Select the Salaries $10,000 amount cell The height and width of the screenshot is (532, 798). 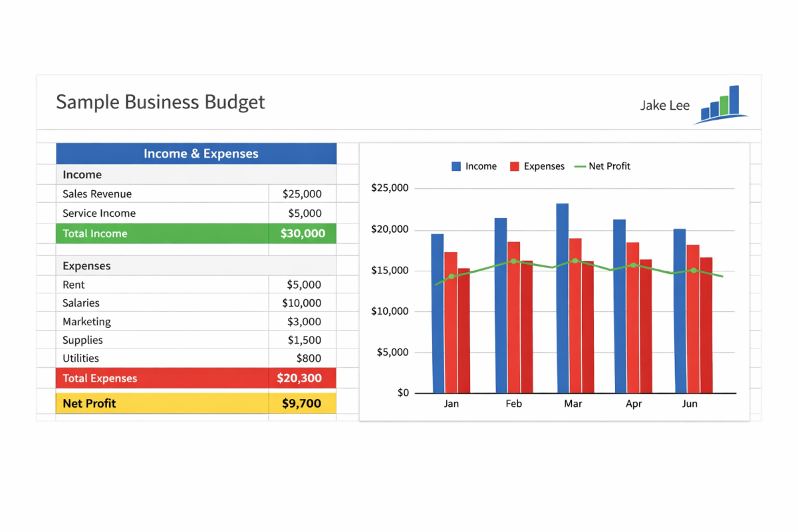pyautogui.click(x=302, y=303)
